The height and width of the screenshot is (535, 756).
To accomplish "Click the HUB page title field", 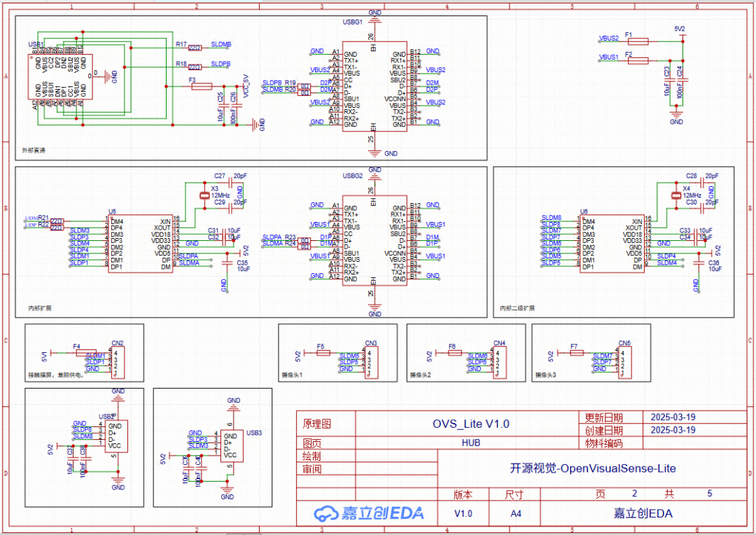I will [470, 443].
